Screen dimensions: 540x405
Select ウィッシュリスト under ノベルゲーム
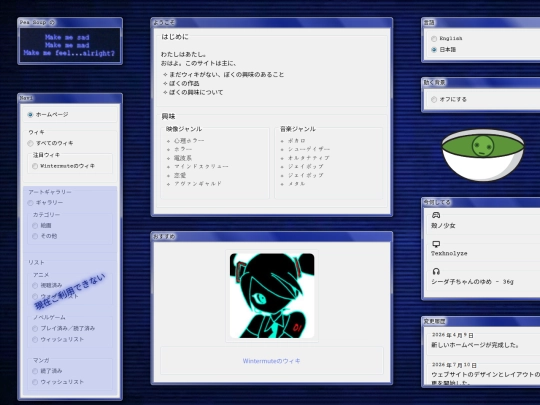pyautogui.click(x=35, y=340)
